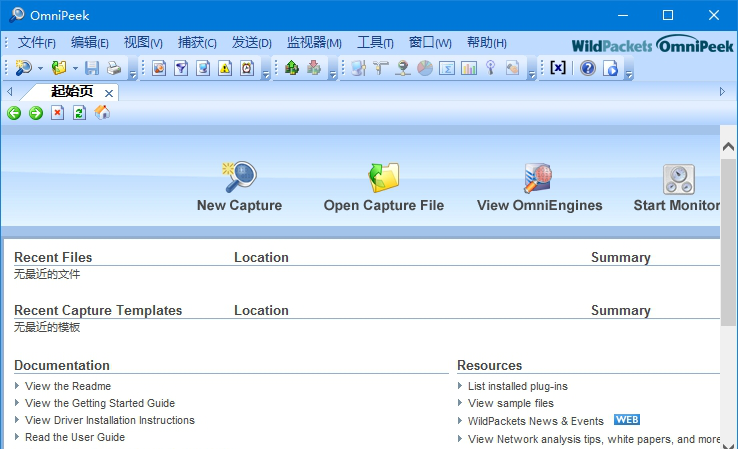Click the start page vertical scrollbar thumb

pos(729,242)
